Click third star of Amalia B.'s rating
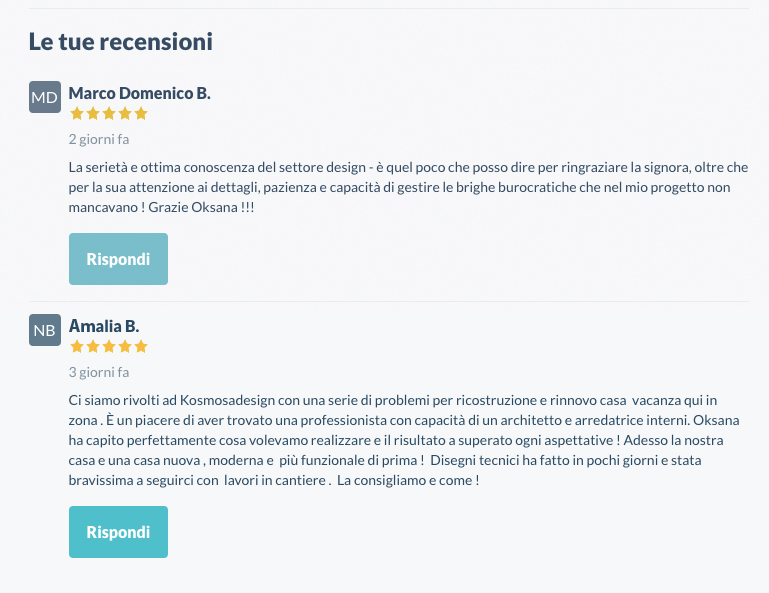 [109, 347]
